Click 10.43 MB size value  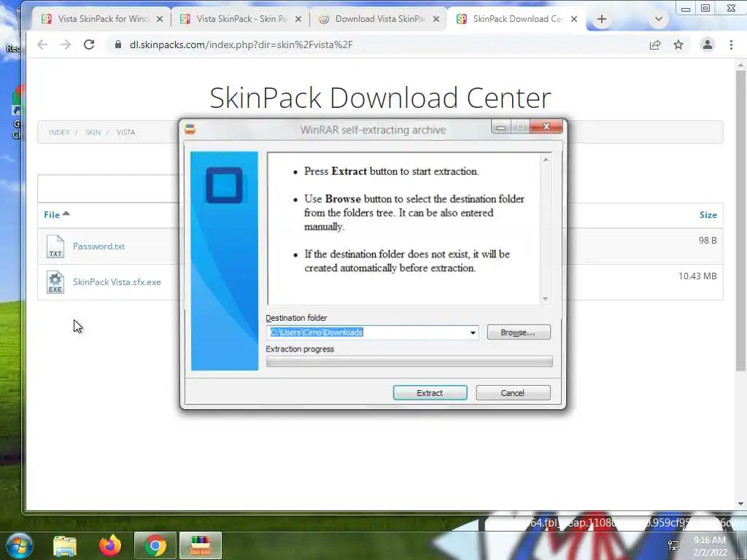(697, 276)
